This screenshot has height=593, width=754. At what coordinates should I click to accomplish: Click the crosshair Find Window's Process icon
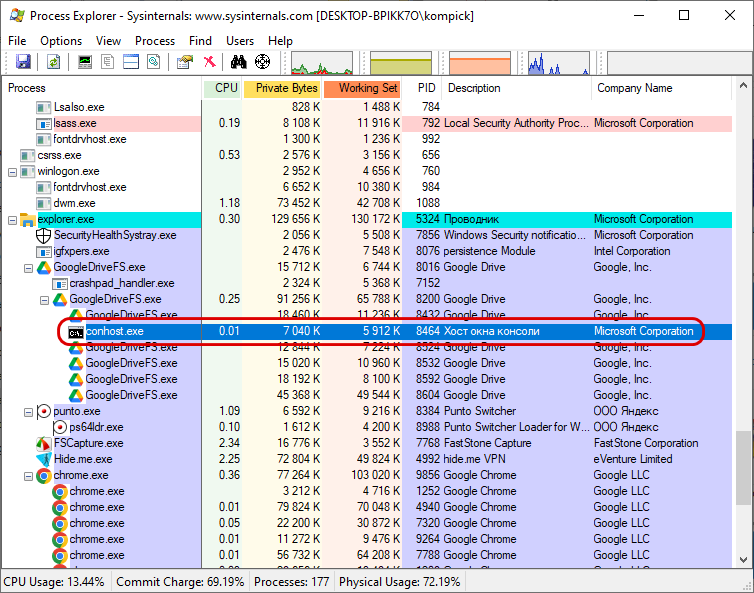click(262, 62)
